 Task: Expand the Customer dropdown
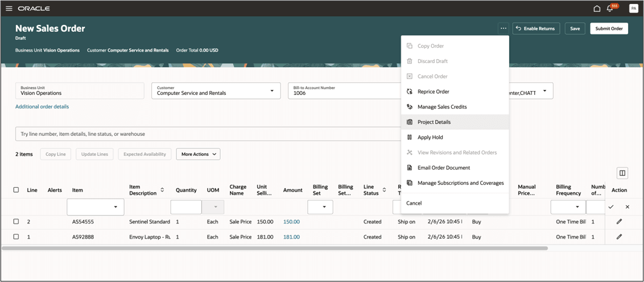pyautogui.click(x=272, y=91)
